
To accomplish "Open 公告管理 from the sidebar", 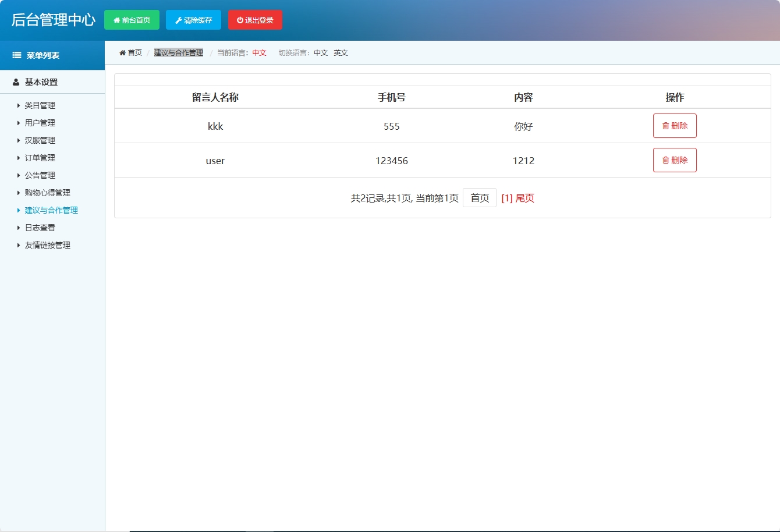I will (x=39, y=175).
